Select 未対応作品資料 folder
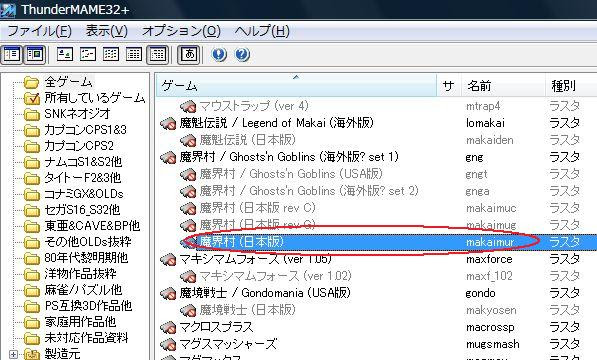597x360 pixels. pyautogui.click(x=86, y=338)
